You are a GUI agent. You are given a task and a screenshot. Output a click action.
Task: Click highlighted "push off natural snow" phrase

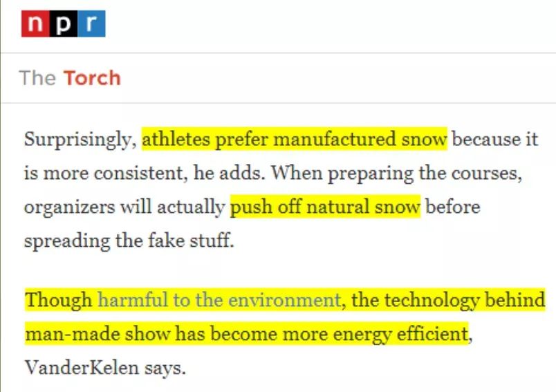point(325,207)
